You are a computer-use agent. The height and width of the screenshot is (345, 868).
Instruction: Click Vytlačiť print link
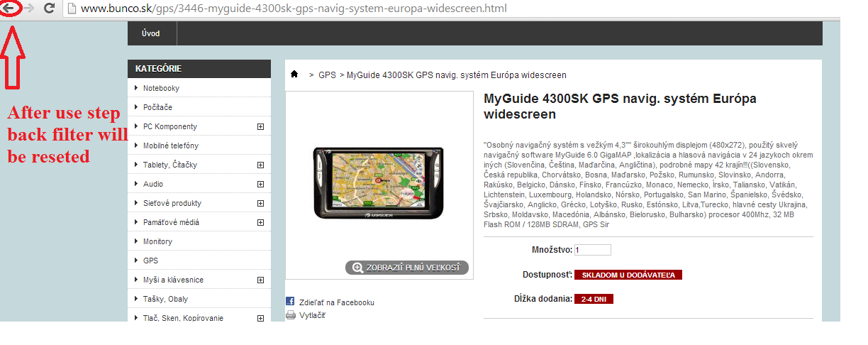313,315
